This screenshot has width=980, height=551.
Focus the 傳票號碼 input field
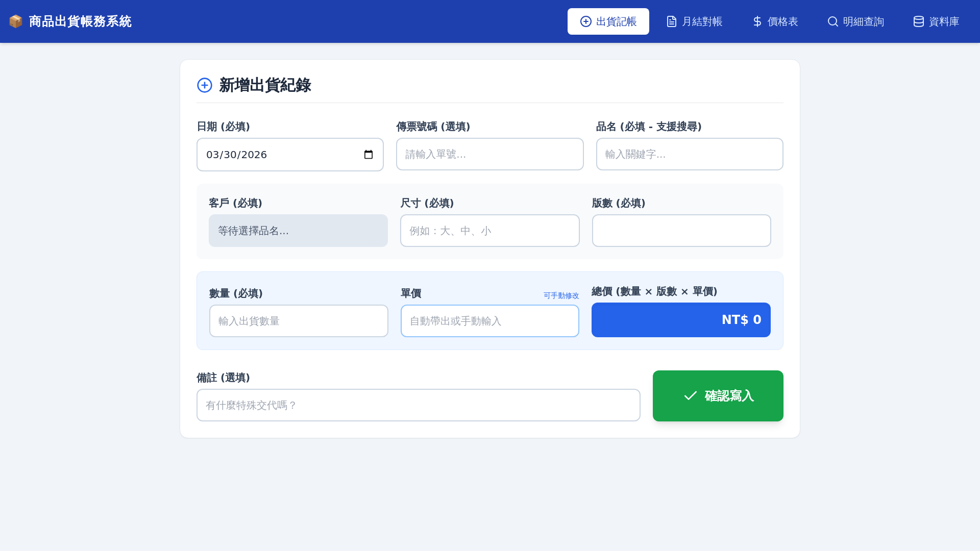tap(489, 154)
